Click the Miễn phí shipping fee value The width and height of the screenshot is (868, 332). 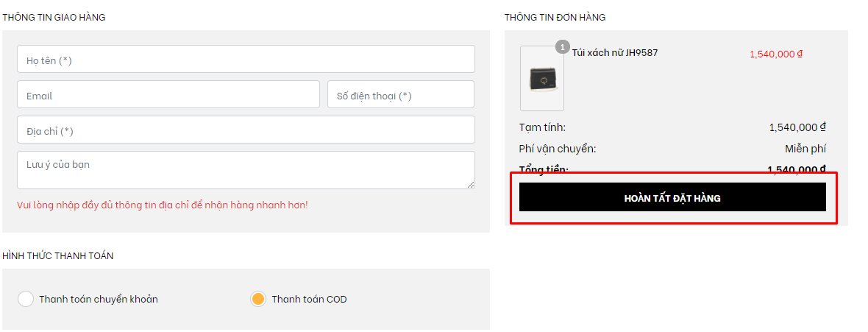pyautogui.click(x=805, y=149)
